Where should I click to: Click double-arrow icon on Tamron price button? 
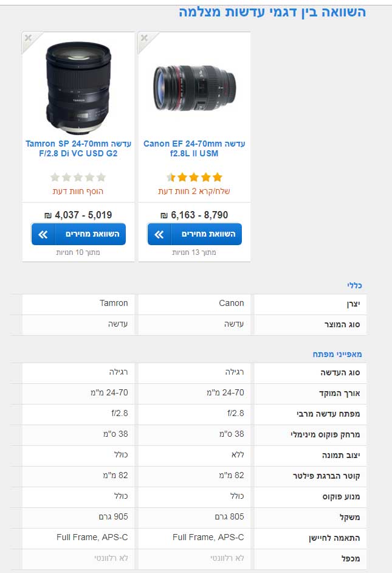[x=43, y=234]
